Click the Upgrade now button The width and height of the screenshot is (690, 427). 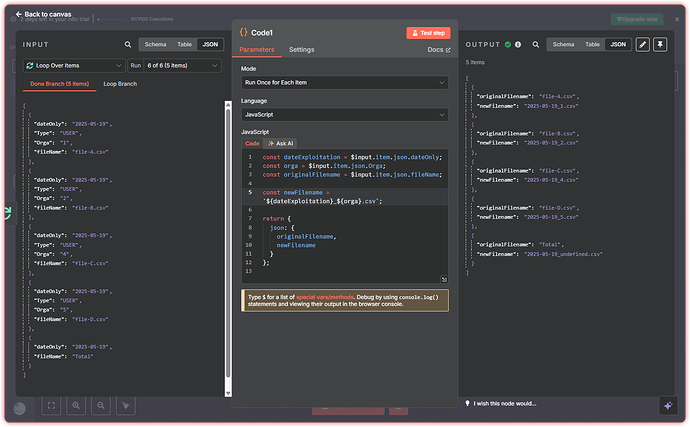[x=637, y=19]
